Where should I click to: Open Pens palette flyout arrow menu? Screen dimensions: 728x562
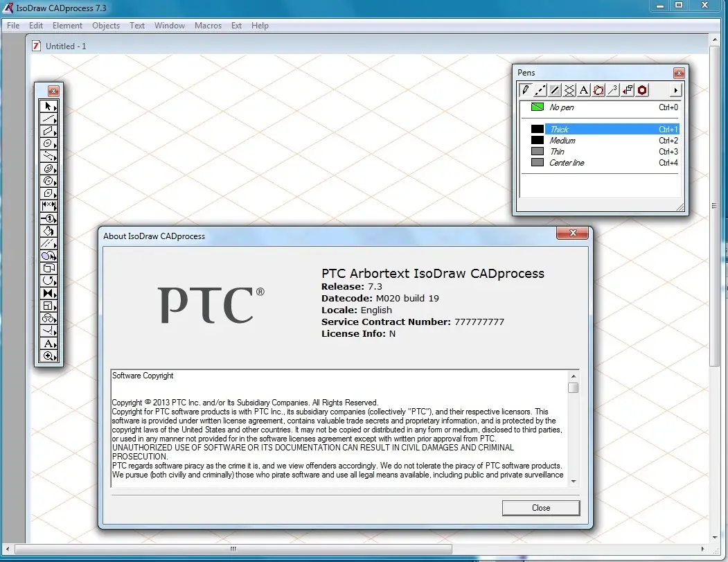[x=675, y=91]
